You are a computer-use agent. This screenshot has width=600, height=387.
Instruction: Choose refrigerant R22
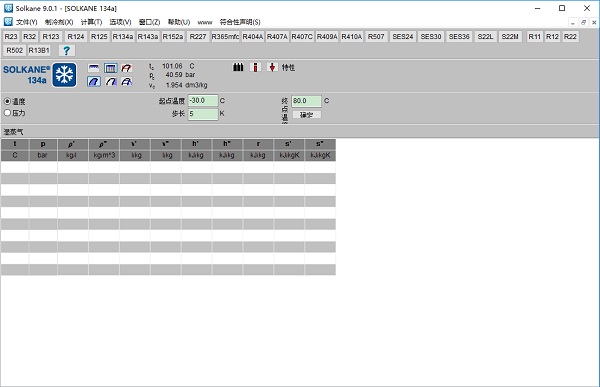(x=570, y=37)
